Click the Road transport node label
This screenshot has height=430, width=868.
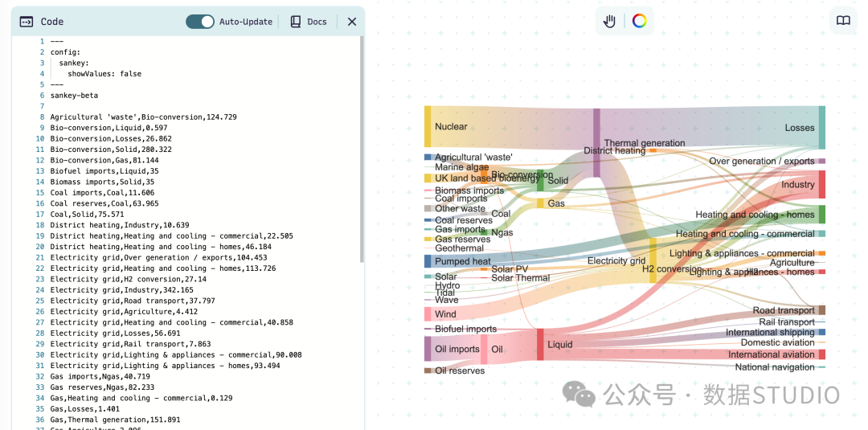784,310
